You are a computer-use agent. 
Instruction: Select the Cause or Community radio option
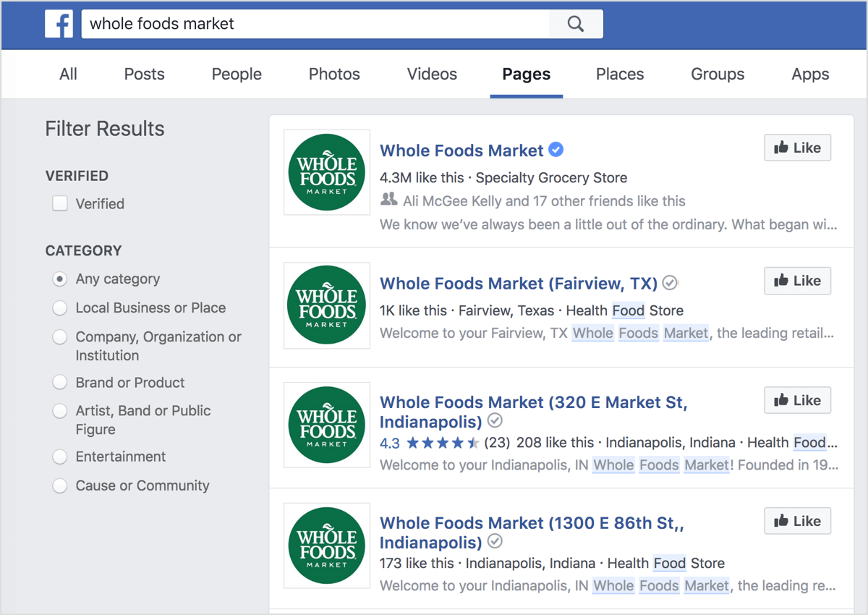tap(60, 486)
